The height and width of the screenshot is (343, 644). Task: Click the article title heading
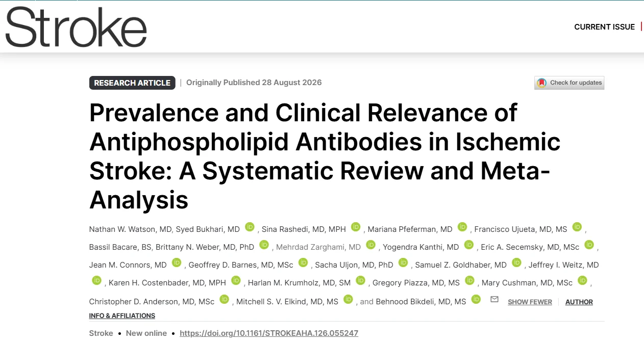[325, 156]
